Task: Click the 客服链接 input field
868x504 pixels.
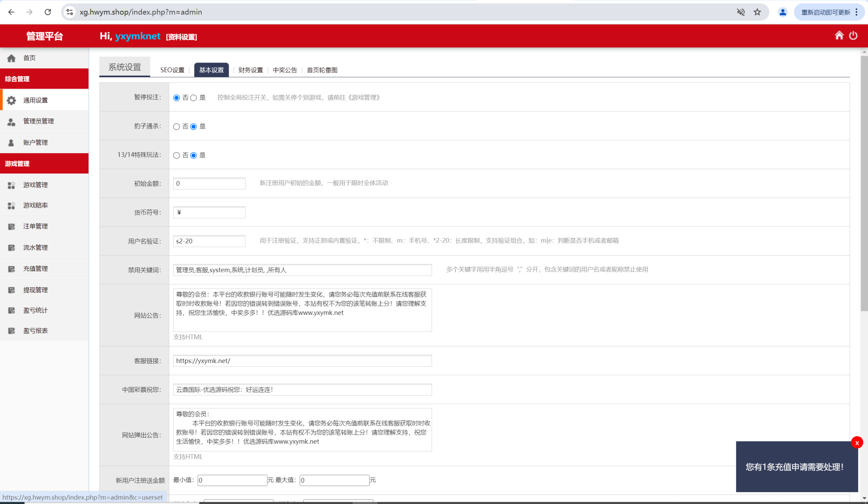Action: [x=302, y=361]
